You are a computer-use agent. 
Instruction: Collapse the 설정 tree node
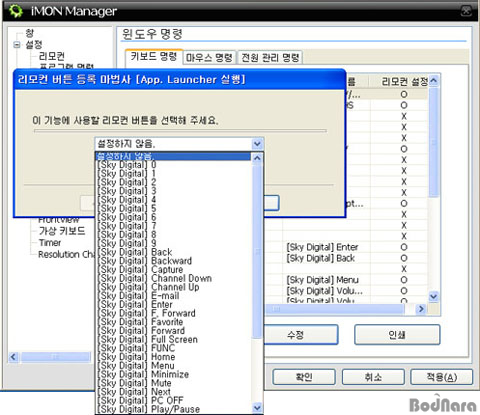point(17,44)
